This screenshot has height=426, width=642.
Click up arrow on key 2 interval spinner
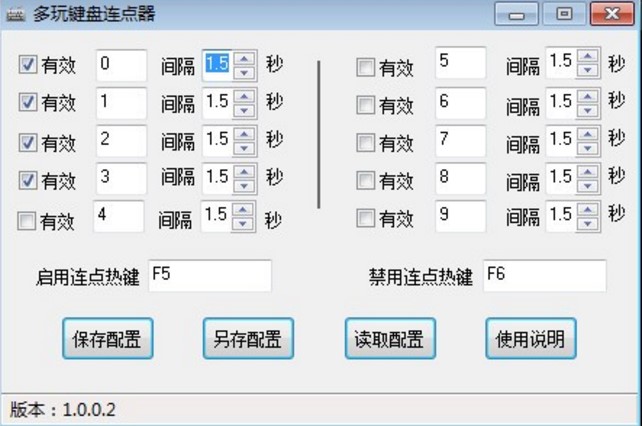pyautogui.click(x=244, y=134)
